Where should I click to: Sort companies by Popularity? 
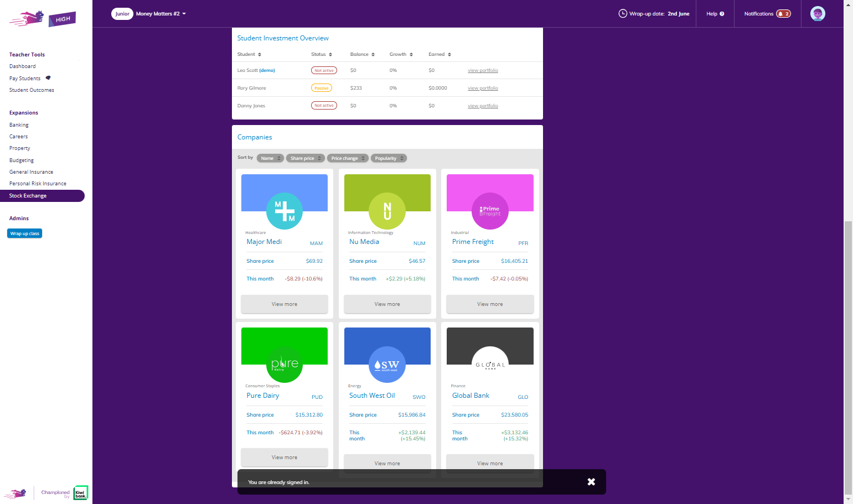coord(389,158)
